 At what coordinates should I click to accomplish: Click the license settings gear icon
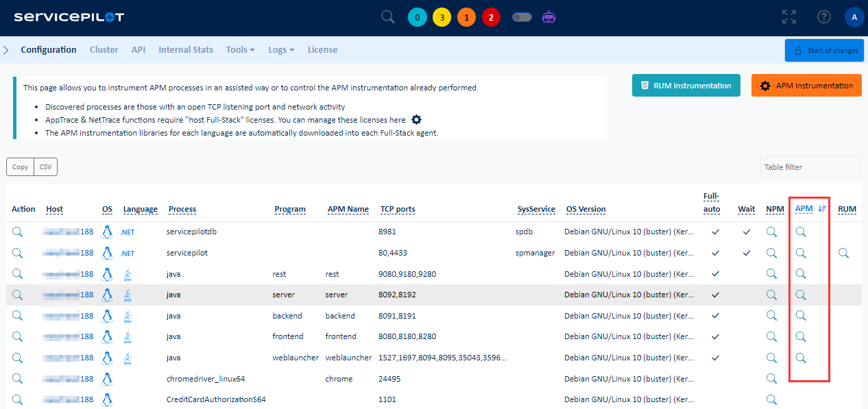(416, 119)
